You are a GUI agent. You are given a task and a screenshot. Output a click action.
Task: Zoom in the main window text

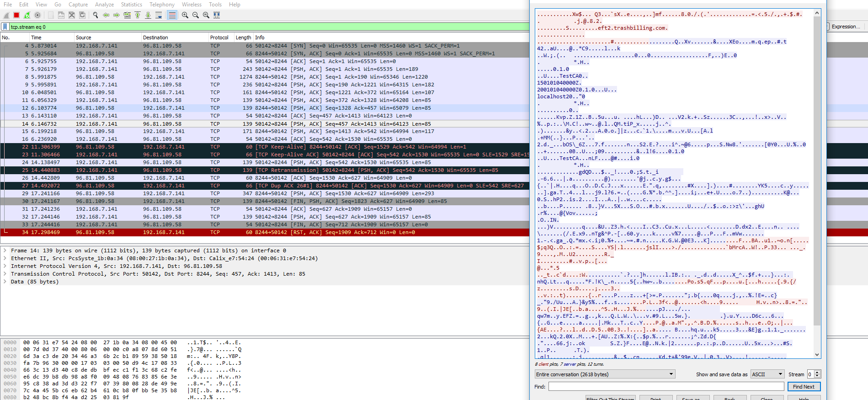point(185,15)
